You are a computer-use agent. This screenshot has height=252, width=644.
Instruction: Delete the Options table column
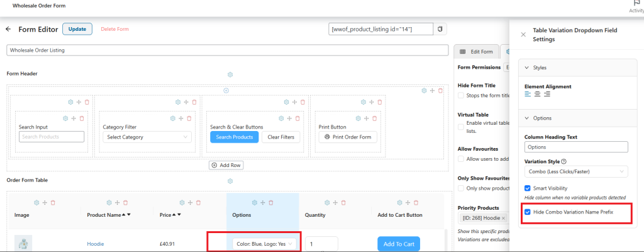271,203
